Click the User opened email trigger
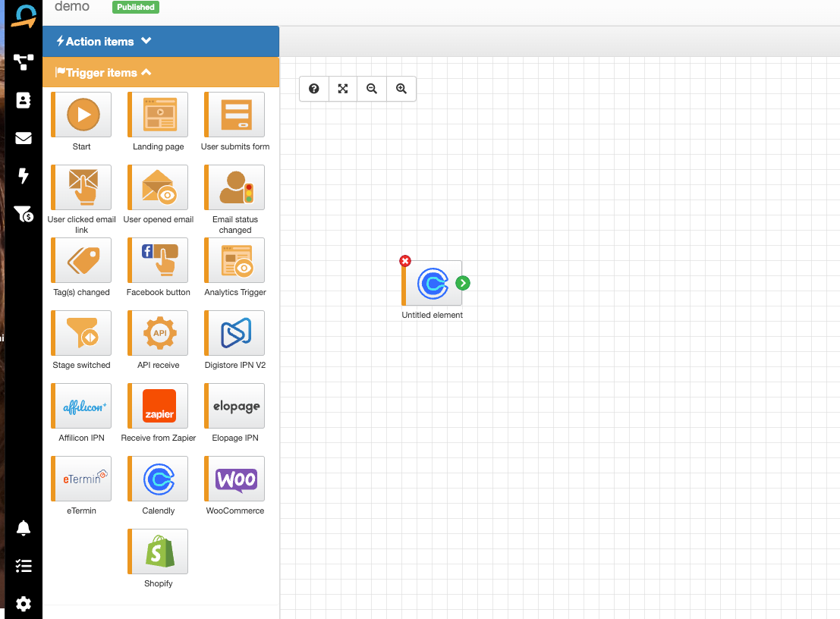The width and height of the screenshot is (840, 619). tap(159, 187)
